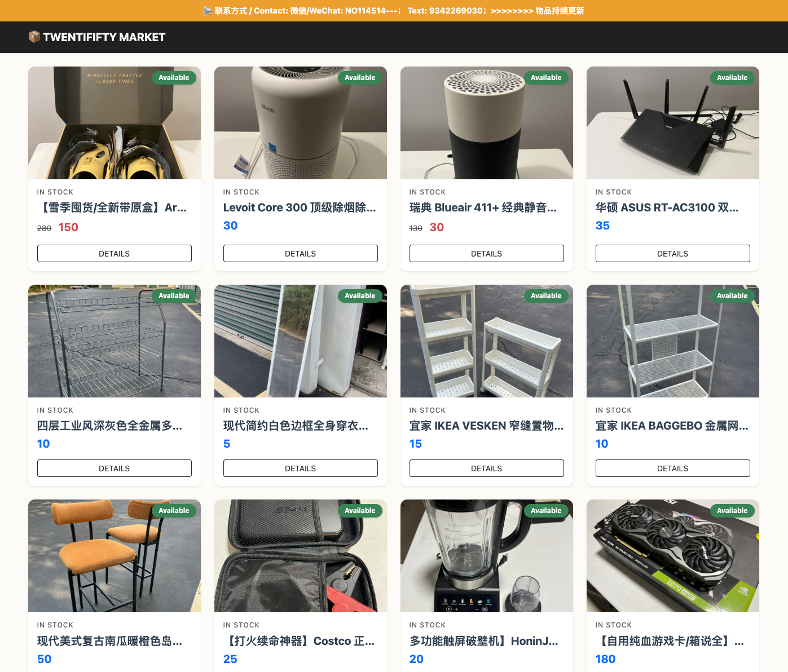Click the IKEA VESKEN price 15
The width and height of the screenshot is (788, 672).
point(416,444)
